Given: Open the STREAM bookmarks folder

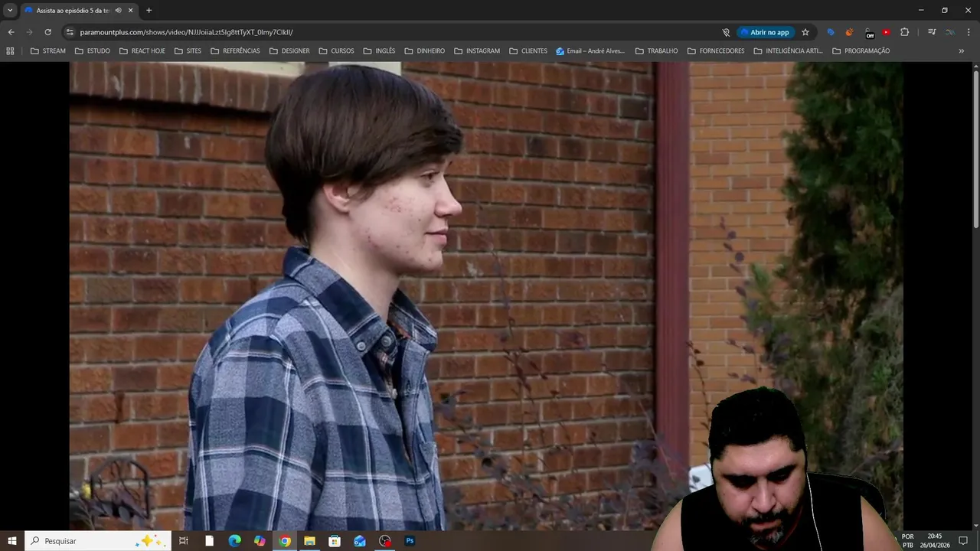Looking at the screenshot, I should 47,51.
